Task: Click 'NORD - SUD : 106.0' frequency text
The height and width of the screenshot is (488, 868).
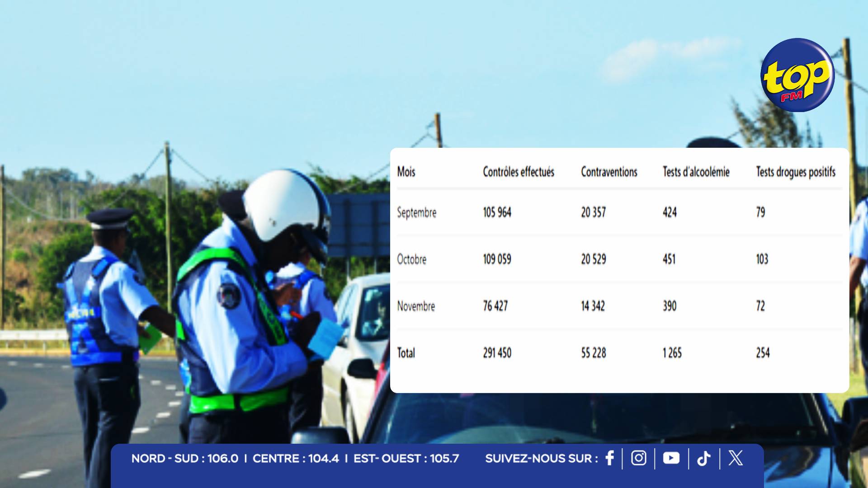Action: point(184,459)
